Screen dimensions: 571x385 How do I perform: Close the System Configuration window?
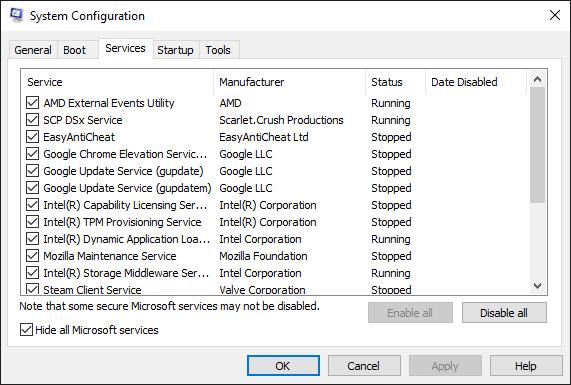(x=555, y=15)
